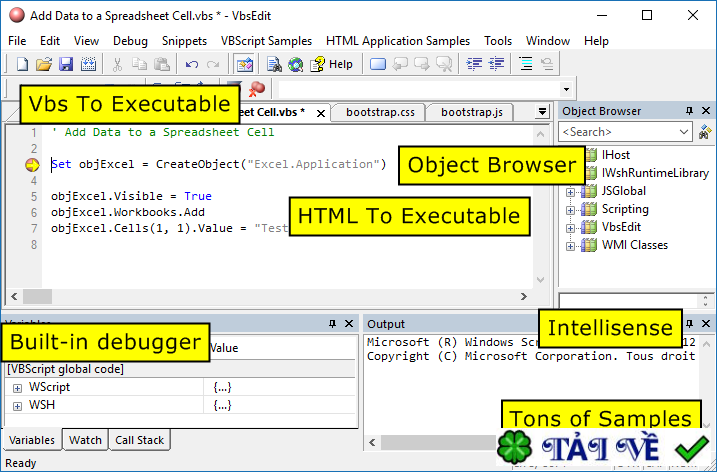This screenshot has width=717, height=472.
Task: Expand the VbsEdit node
Action: tap(570, 228)
